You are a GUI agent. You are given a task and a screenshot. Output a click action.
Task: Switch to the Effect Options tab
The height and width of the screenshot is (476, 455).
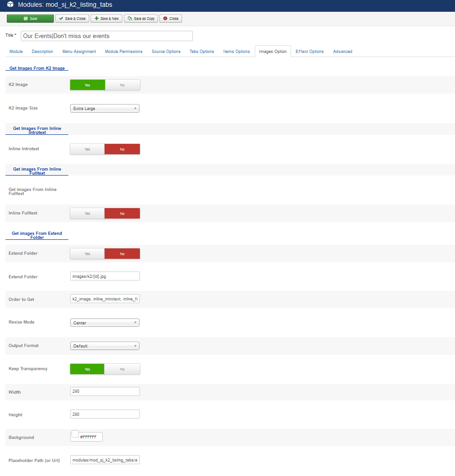coord(310,52)
